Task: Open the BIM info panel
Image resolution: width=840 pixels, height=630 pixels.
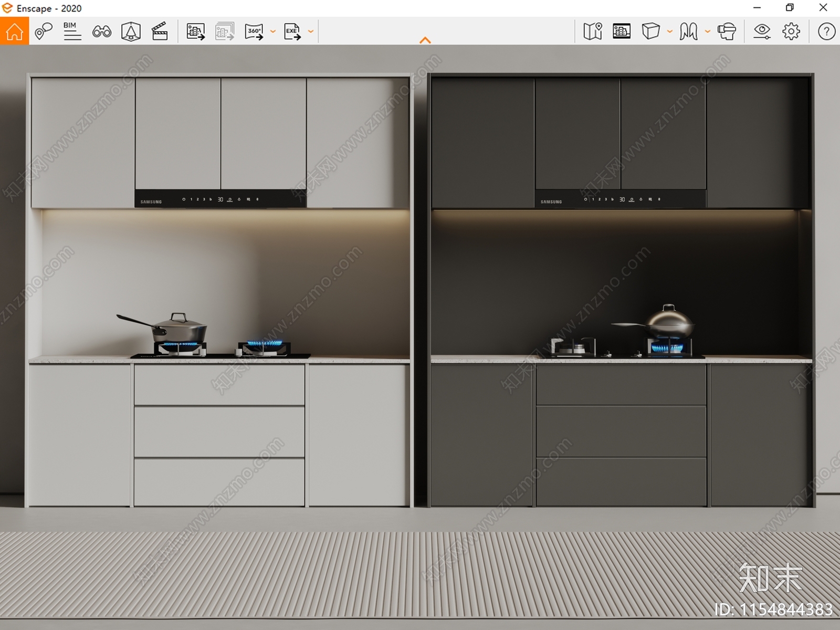Action: click(x=72, y=31)
